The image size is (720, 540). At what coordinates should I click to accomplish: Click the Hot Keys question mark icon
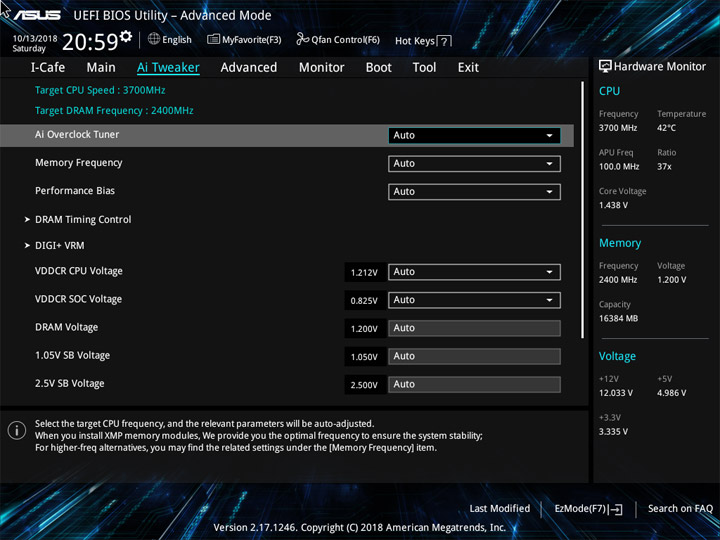444,41
